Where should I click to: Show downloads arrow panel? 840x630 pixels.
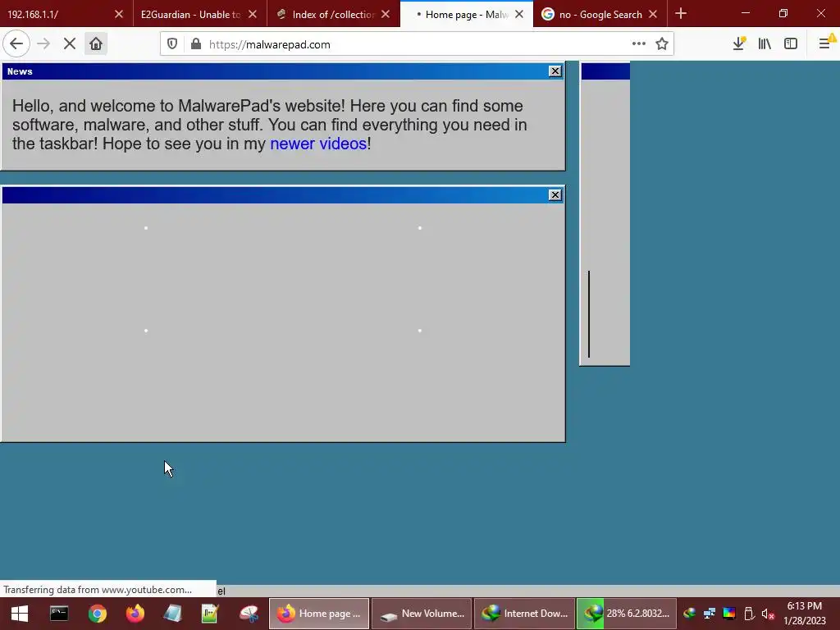pyautogui.click(x=739, y=44)
